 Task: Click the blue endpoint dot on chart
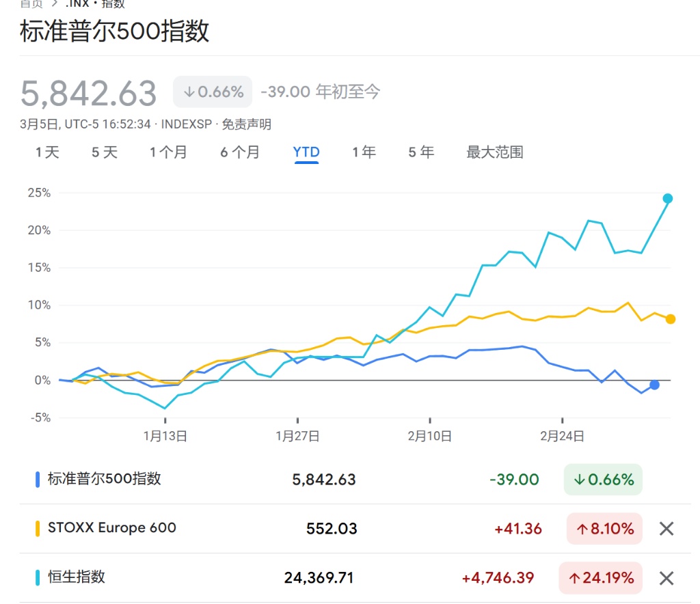pyautogui.click(x=654, y=385)
